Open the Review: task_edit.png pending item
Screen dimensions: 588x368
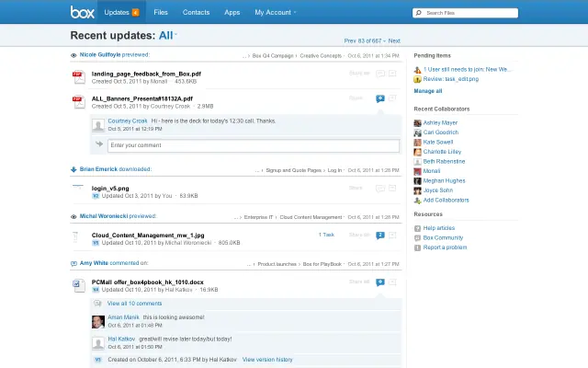[x=451, y=79]
